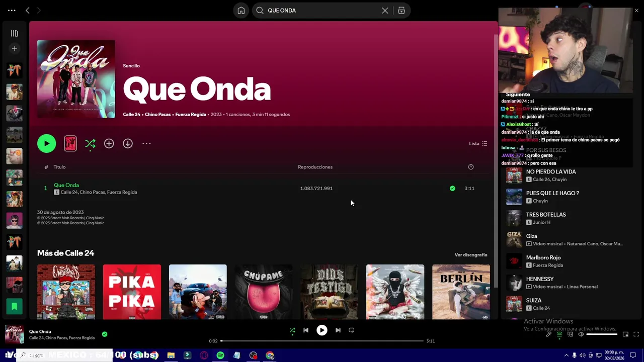The width and height of the screenshot is (644, 362).
Task: Toggle the queue view icon
Action: tap(559, 334)
